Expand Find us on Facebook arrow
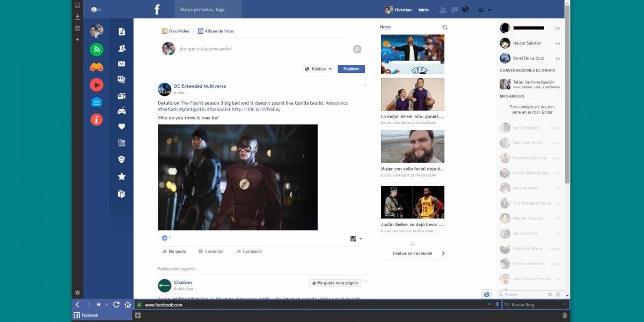644x322 pixels. coord(443,253)
